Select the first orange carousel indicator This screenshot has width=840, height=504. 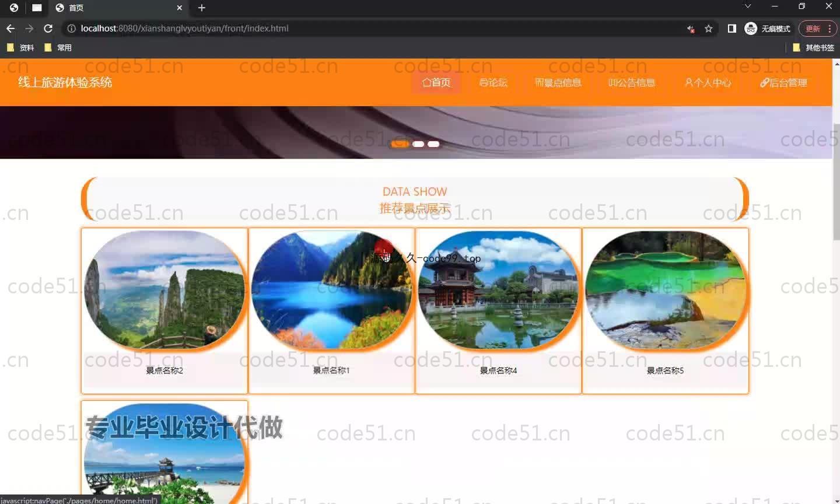(x=400, y=143)
